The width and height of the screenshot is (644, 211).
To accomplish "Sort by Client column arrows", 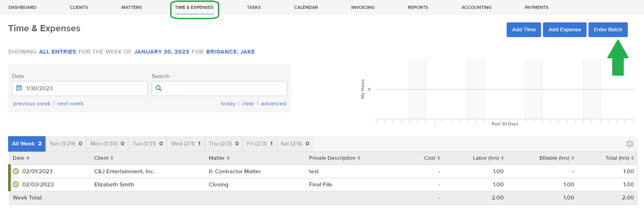I will [112, 158].
